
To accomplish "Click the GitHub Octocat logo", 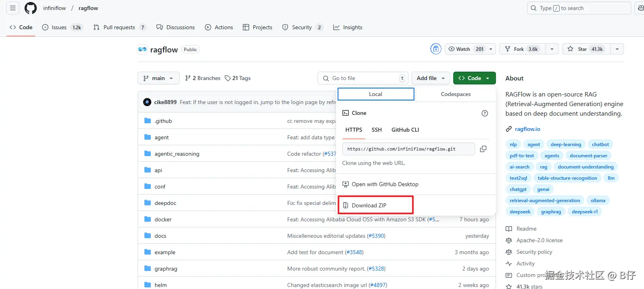I will point(31,8).
